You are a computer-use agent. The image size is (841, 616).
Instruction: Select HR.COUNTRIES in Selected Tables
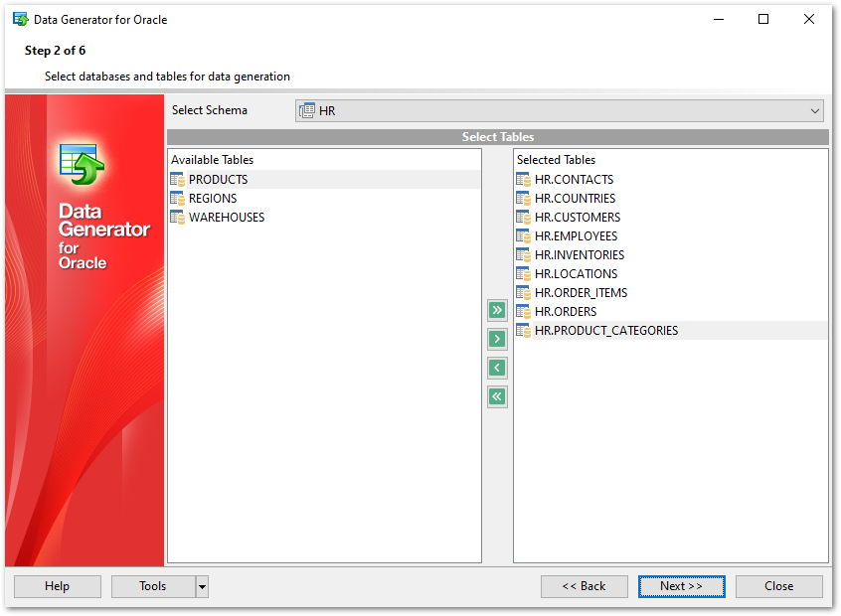point(670,199)
